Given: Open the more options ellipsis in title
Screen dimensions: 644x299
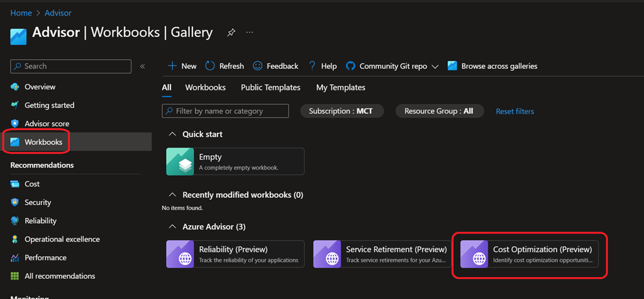Looking at the screenshot, I should coord(250,32).
